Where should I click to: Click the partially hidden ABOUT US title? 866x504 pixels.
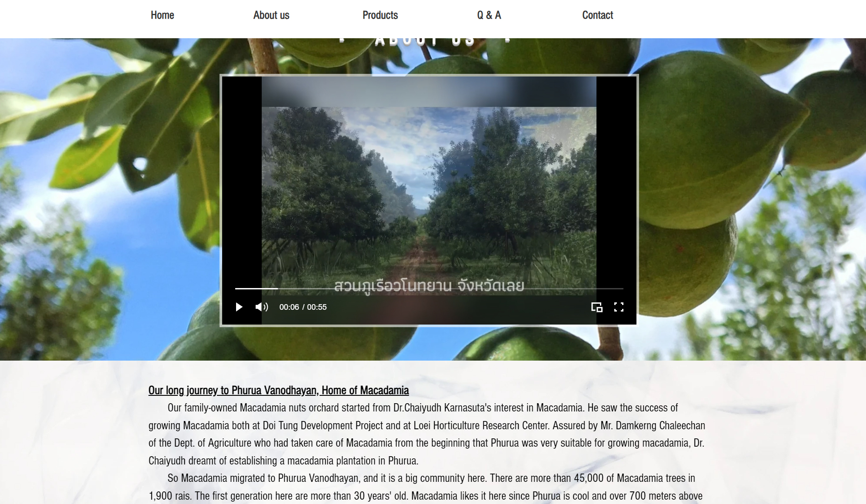tap(424, 41)
